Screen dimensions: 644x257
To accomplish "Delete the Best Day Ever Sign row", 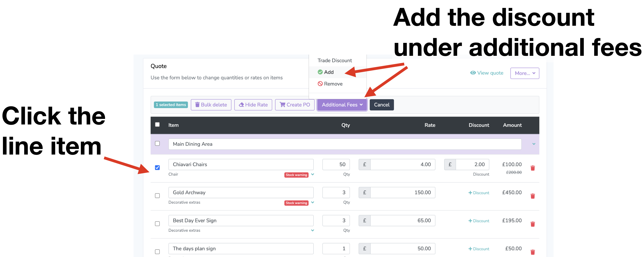I will point(532,224).
